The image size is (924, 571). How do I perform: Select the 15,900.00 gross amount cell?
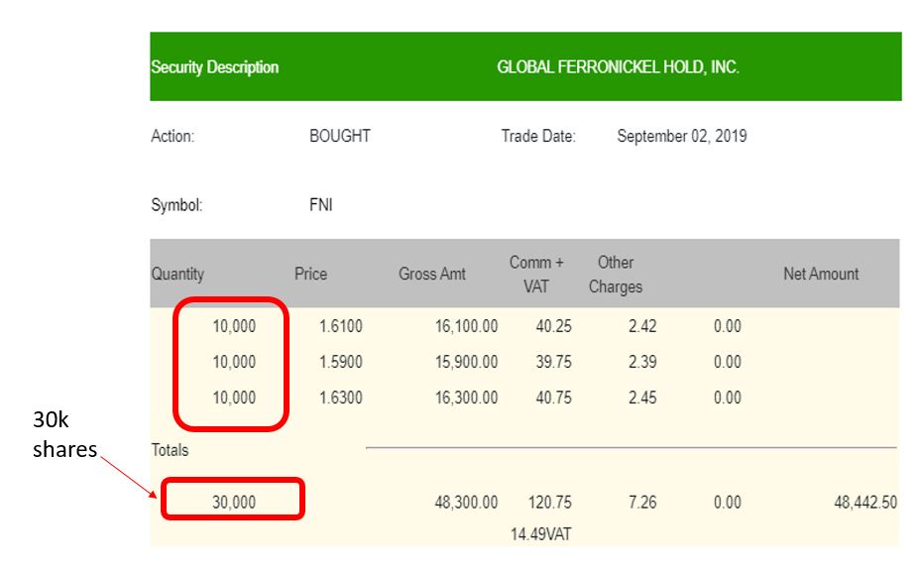[466, 362]
